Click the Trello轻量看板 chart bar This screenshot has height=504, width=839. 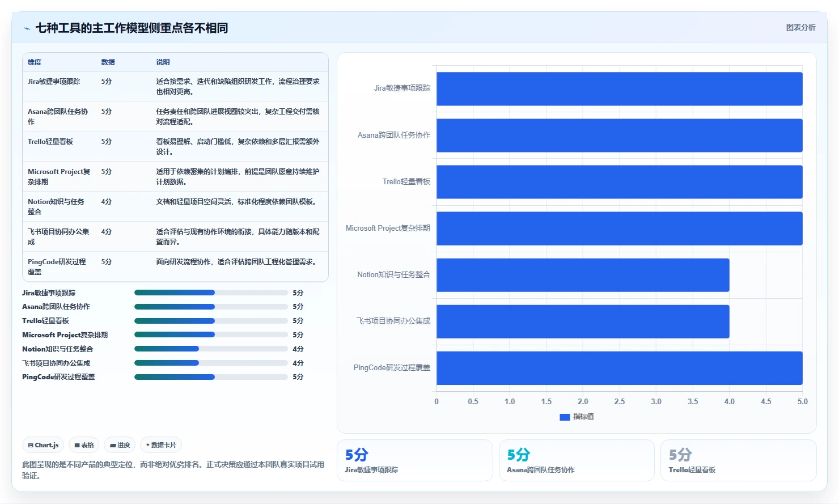[x=620, y=181]
